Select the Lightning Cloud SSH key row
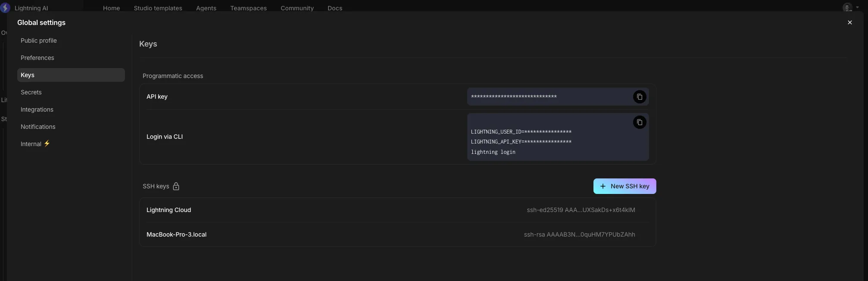Screen dimensions: 868x281 coord(397,210)
